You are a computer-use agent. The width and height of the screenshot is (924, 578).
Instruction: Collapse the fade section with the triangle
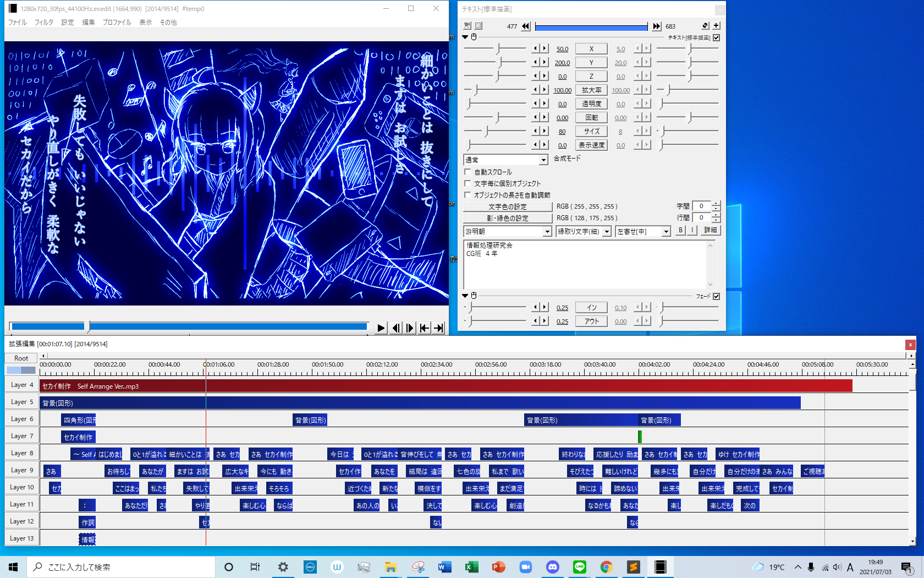click(x=465, y=296)
